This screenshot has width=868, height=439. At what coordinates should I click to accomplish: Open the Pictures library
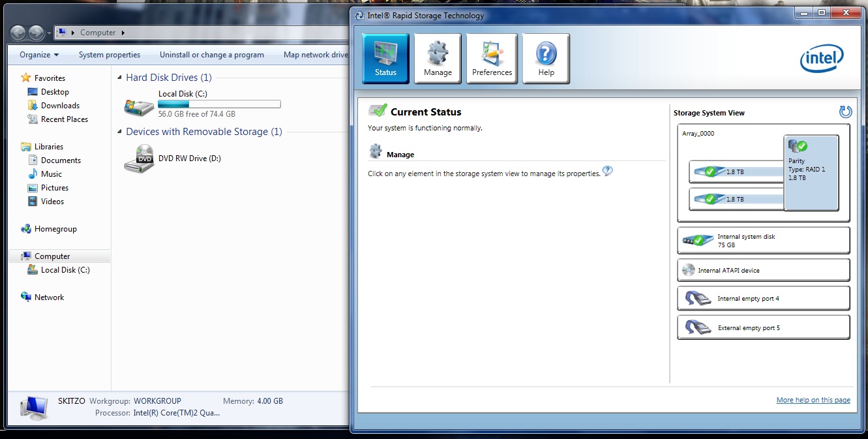pos(55,188)
